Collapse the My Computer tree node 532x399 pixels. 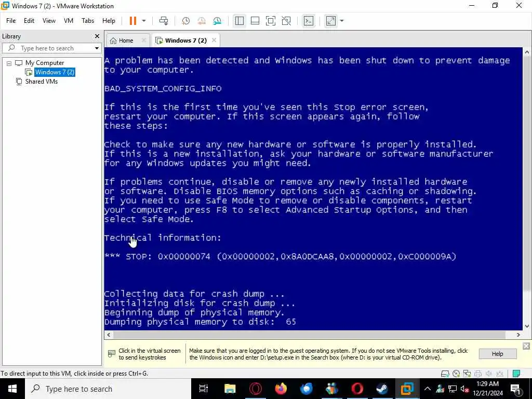click(9, 63)
